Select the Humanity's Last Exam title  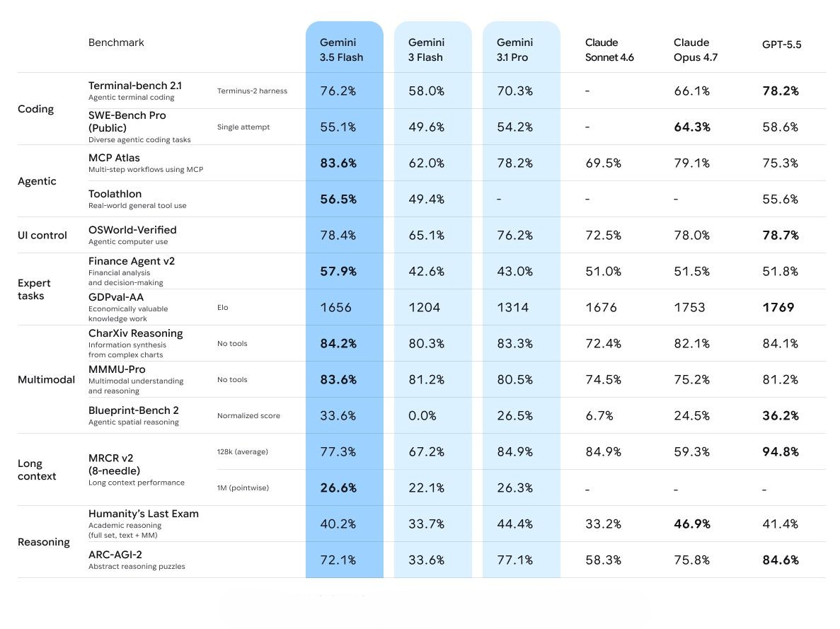click(x=144, y=514)
